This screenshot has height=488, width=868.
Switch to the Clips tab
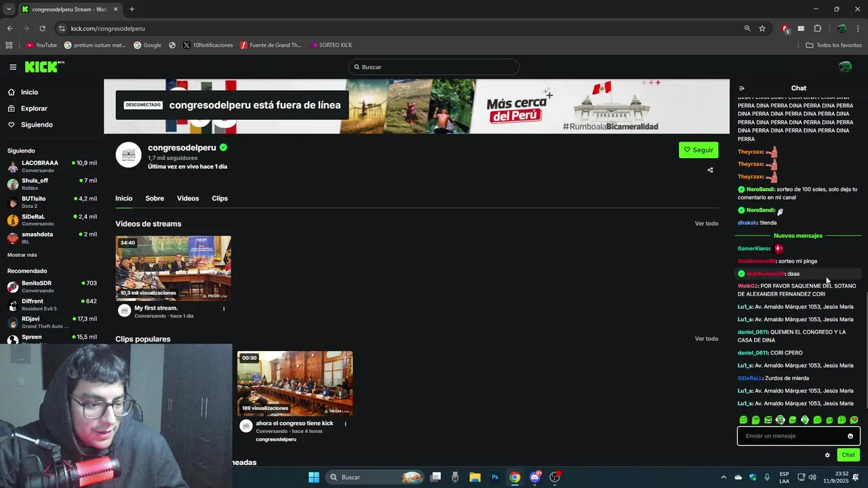220,199
